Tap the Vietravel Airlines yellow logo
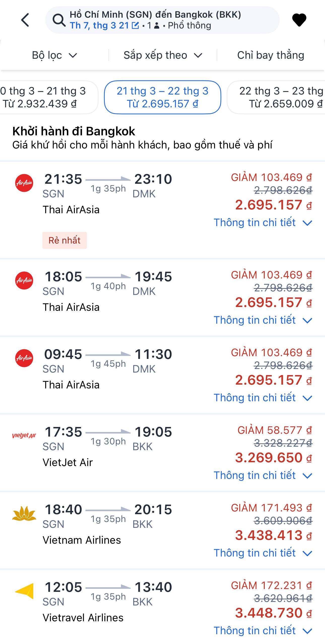This screenshot has width=325, height=644. (x=24, y=591)
